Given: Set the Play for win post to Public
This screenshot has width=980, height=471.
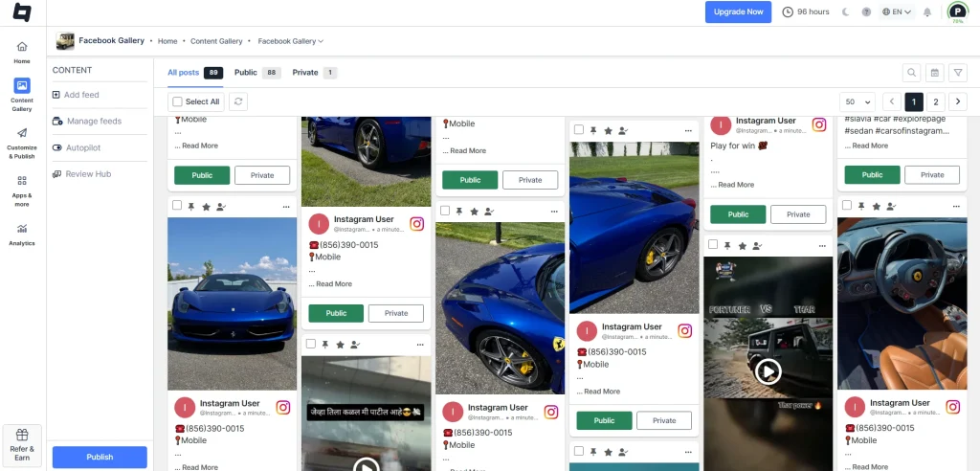Looking at the screenshot, I should (738, 214).
